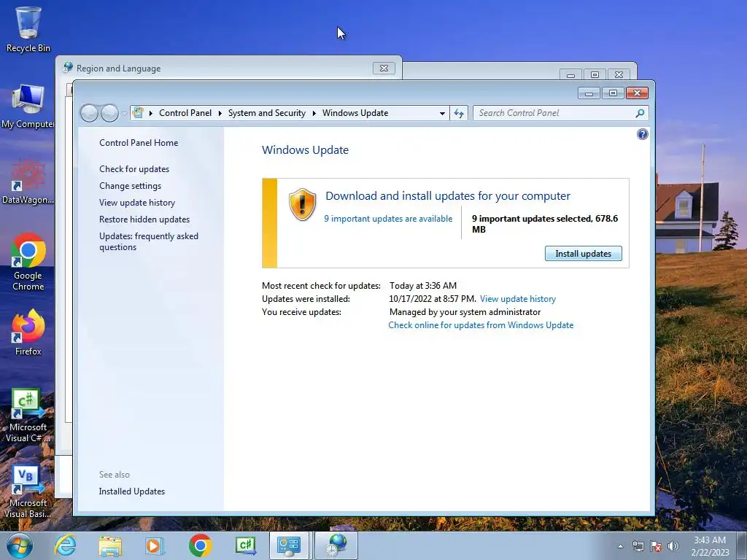The width and height of the screenshot is (747, 560).
Task: Select Check for updates in the sidebar
Action: (x=134, y=169)
